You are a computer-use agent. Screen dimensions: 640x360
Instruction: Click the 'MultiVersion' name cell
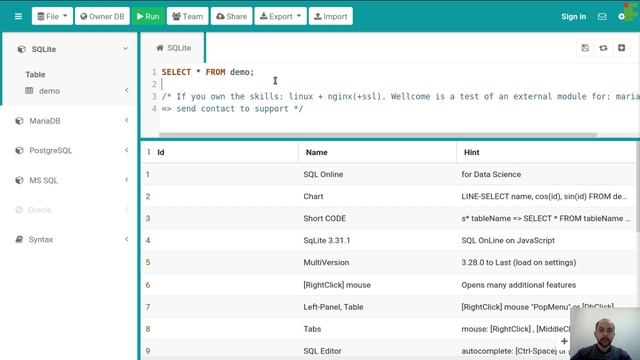click(x=326, y=262)
